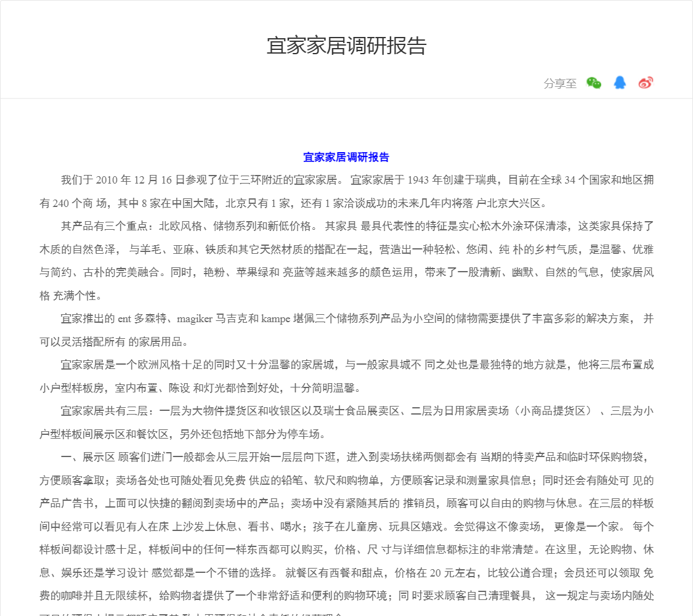Click the 分享至 label
This screenshot has height=616, width=693.
(x=560, y=84)
